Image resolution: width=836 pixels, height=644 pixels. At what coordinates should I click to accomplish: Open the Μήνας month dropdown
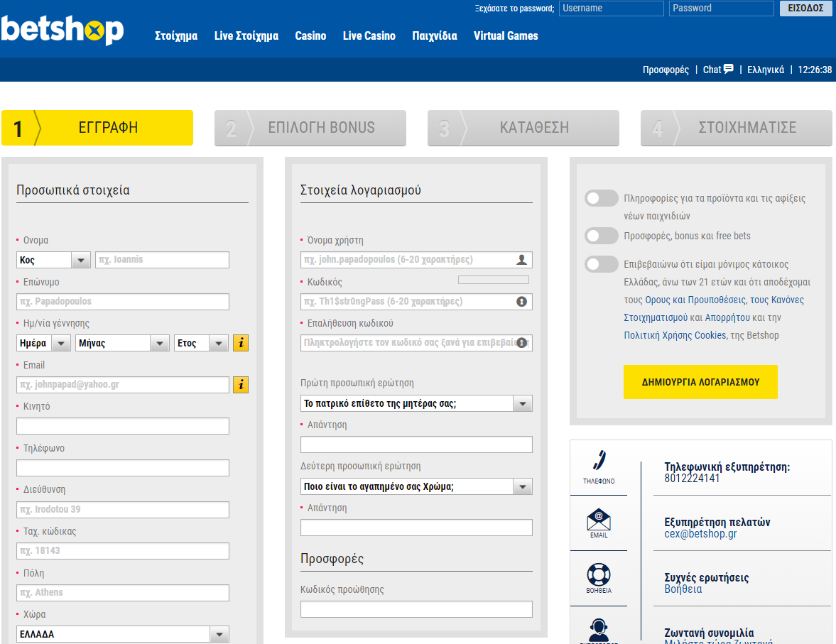(x=122, y=343)
